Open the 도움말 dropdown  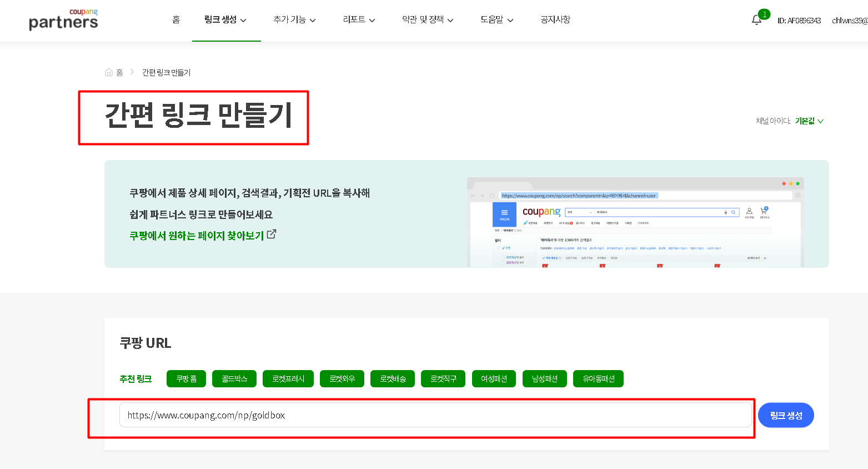point(496,19)
